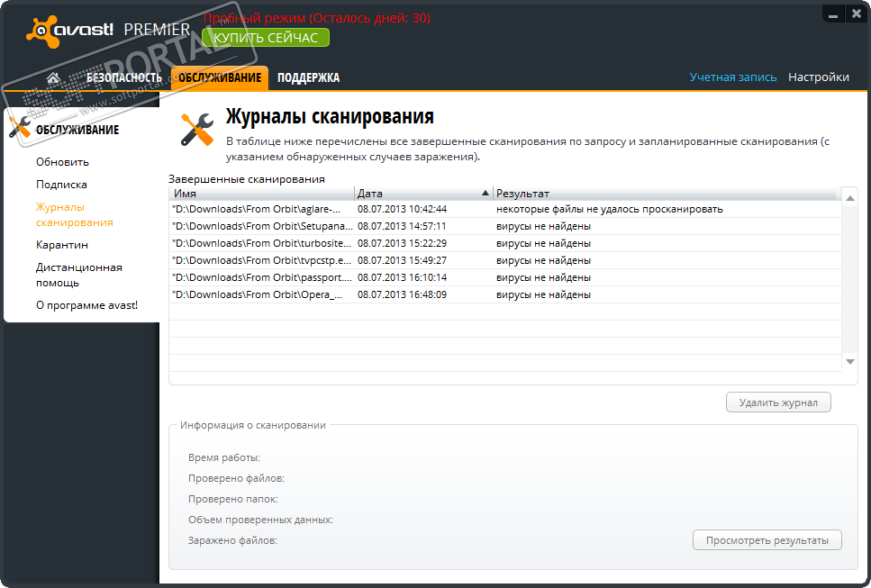Select the Setupana scan log row

pyautogui.click(x=505, y=227)
